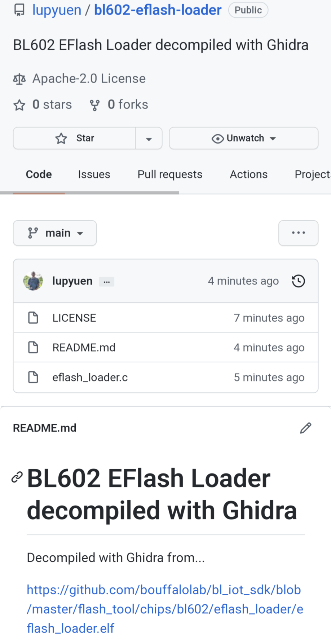331x644 pixels.
Task: Switch to the Issues tab
Action: tap(94, 175)
